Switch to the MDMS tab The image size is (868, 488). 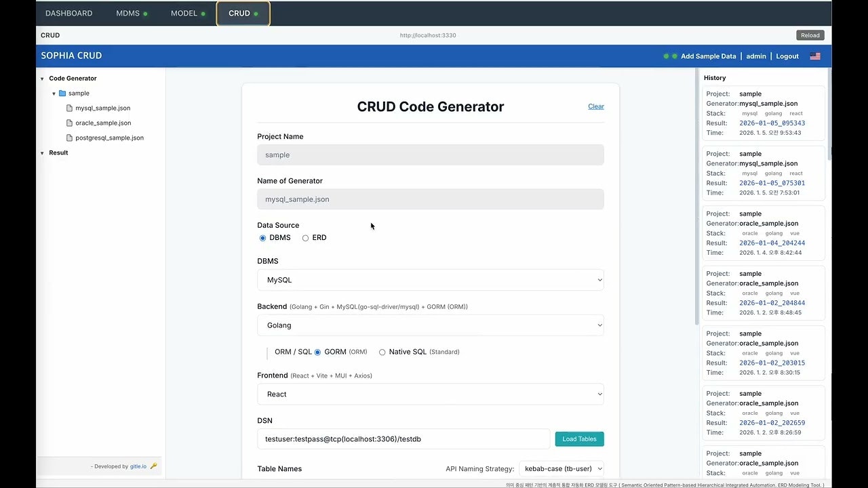[x=132, y=14]
